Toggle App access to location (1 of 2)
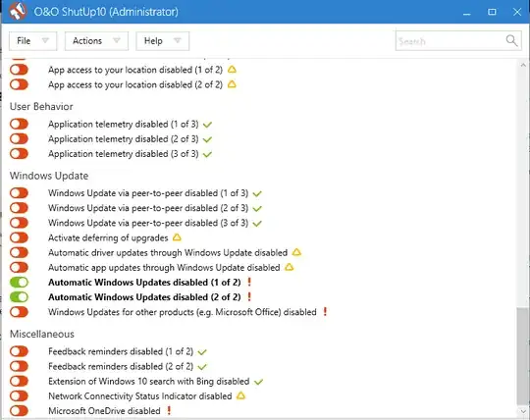This screenshot has height=420, width=530. [19, 70]
